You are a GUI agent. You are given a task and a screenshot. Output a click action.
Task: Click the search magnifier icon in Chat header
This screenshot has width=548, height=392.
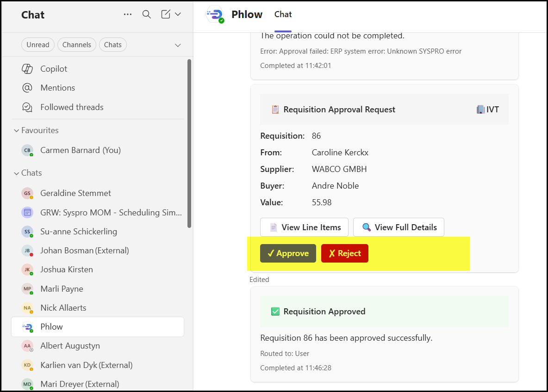pos(147,14)
